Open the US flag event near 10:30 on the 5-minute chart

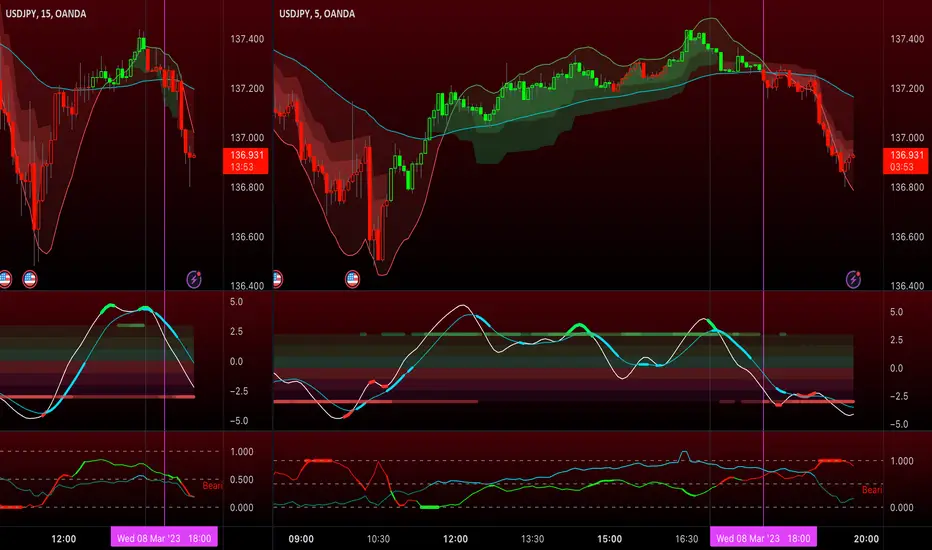click(352, 279)
